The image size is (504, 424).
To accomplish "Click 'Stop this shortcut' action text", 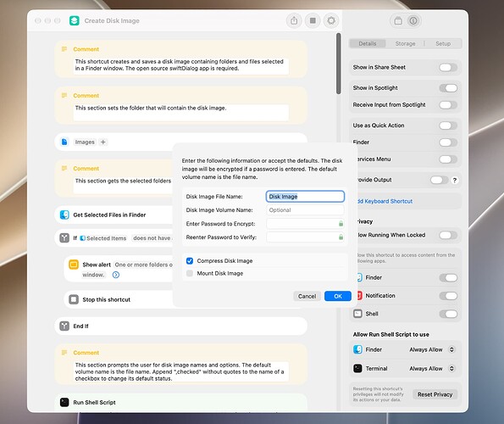I will (x=107, y=299).
